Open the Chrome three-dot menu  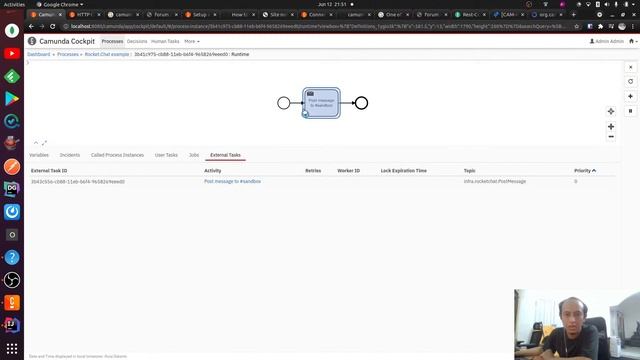click(633, 26)
